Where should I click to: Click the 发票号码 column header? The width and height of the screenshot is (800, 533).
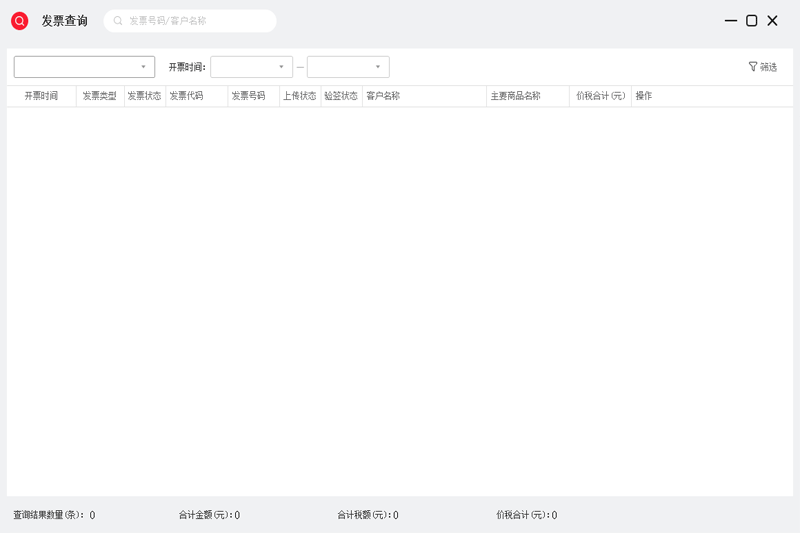pyautogui.click(x=254, y=96)
